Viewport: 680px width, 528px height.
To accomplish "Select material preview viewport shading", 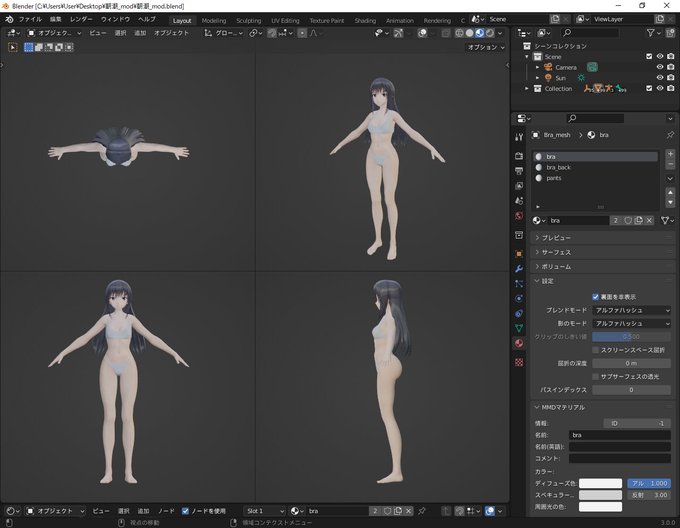I will click(480, 33).
